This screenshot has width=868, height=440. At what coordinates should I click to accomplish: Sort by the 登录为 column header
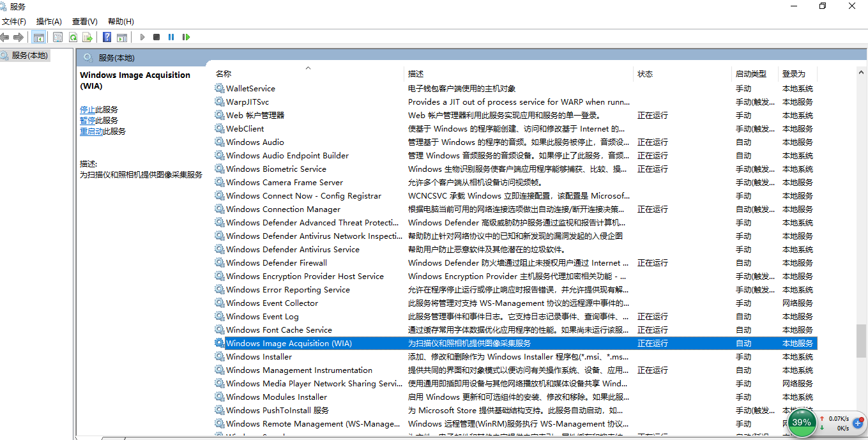[798, 73]
